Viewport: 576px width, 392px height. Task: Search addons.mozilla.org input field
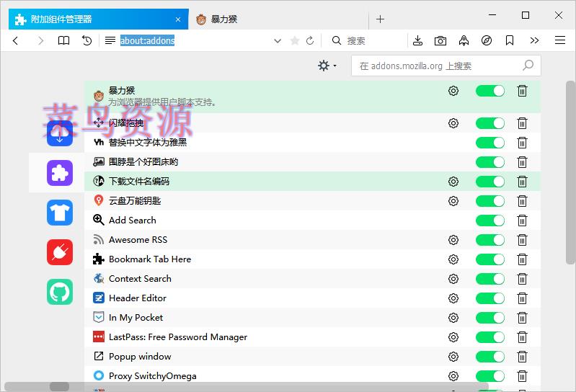pyautogui.click(x=446, y=66)
